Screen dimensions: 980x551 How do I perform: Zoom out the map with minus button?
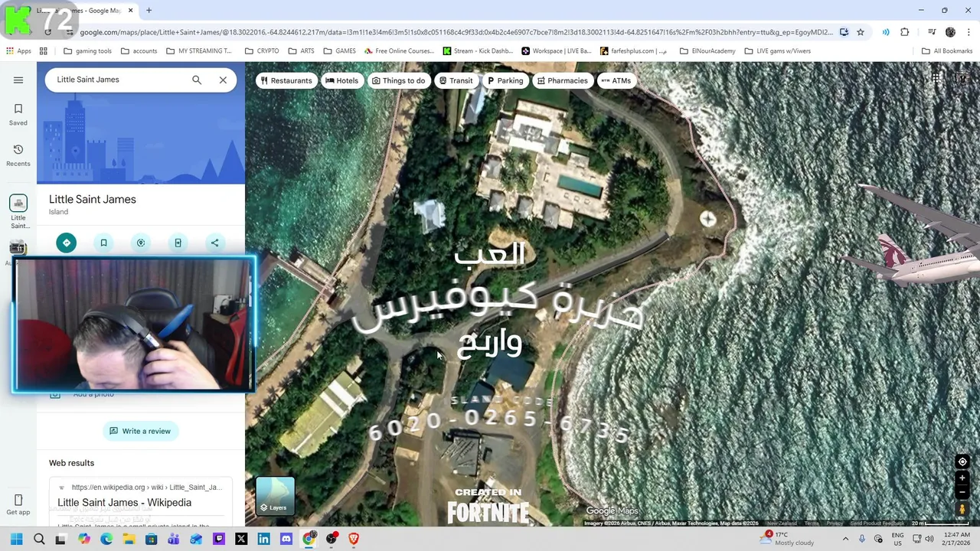coord(962,492)
